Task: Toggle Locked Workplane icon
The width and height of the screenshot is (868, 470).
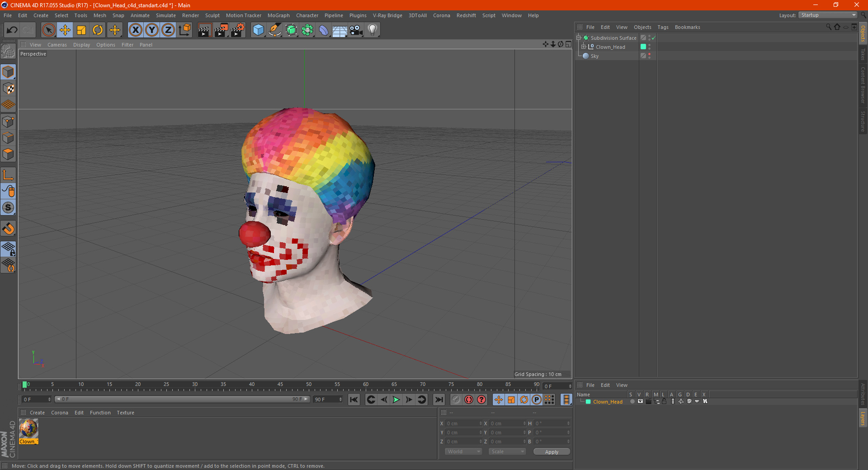Action: coord(8,249)
